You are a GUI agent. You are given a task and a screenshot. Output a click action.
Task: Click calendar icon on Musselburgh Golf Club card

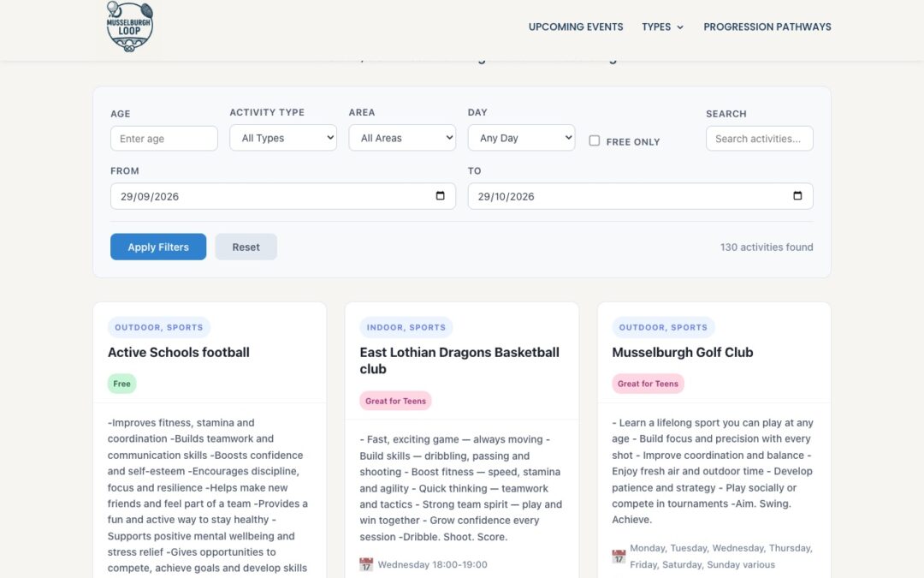pyautogui.click(x=619, y=557)
